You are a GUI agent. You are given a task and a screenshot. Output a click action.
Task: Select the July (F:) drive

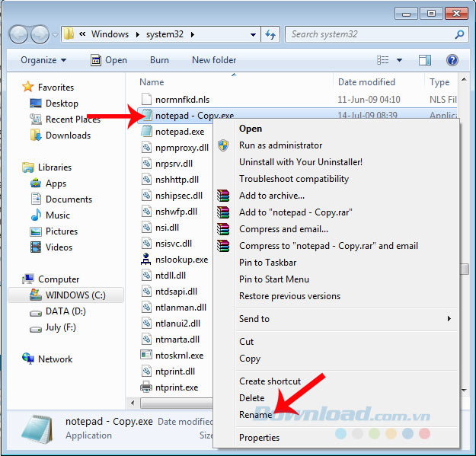pyautogui.click(x=53, y=327)
